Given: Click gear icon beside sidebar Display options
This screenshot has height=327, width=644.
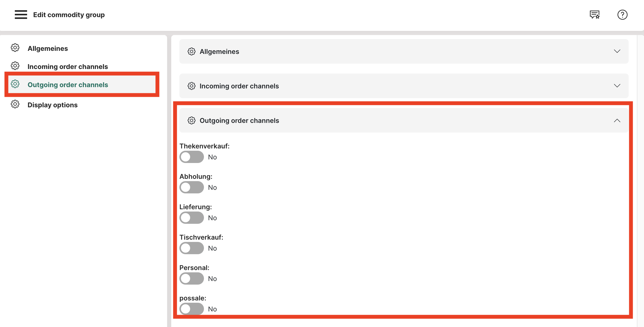Looking at the screenshot, I should click(15, 104).
